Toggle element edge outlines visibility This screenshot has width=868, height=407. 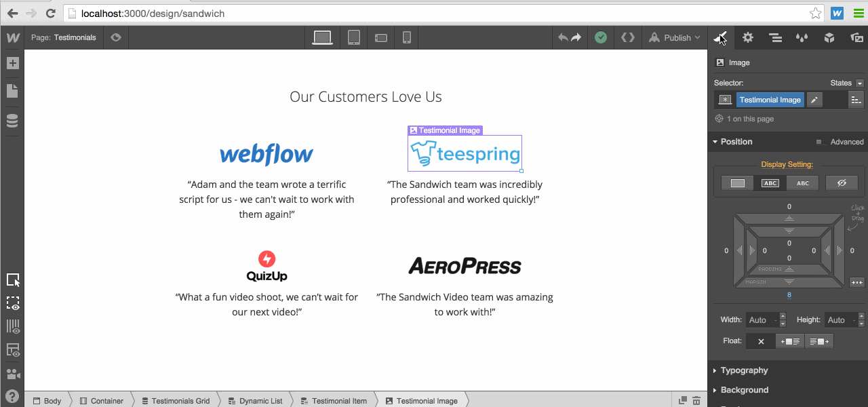[12, 303]
